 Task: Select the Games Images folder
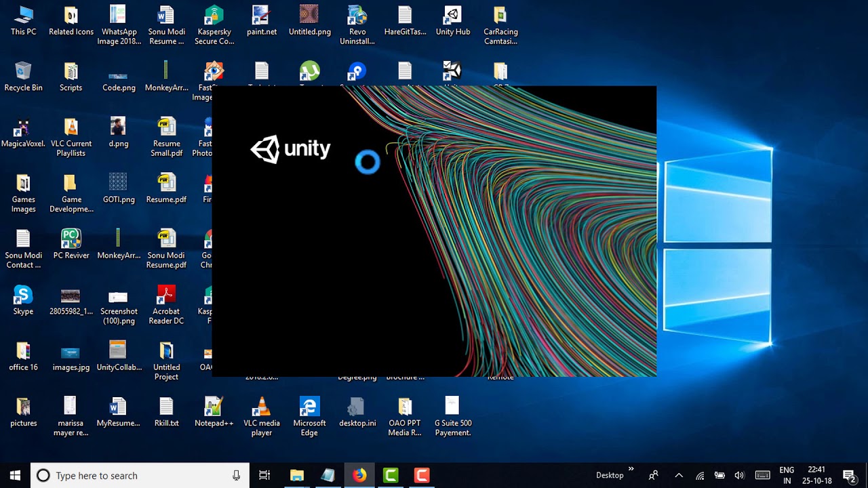23,194
